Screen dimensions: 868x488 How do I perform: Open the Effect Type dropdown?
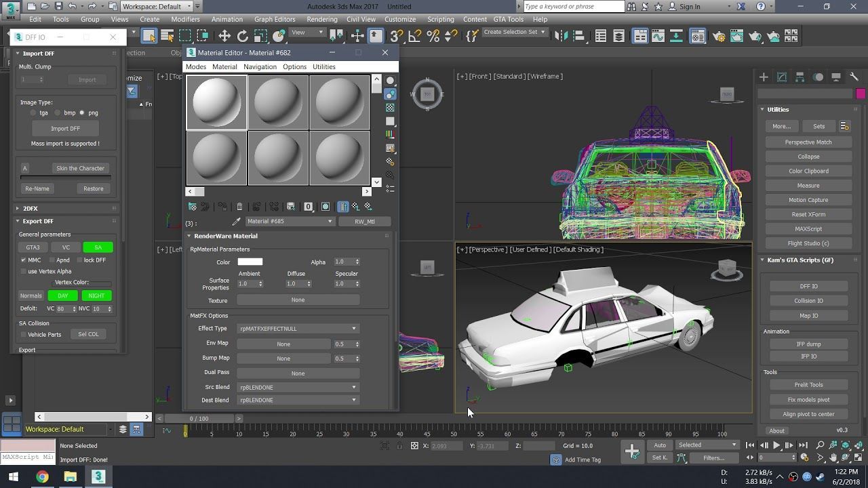click(297, 329)
